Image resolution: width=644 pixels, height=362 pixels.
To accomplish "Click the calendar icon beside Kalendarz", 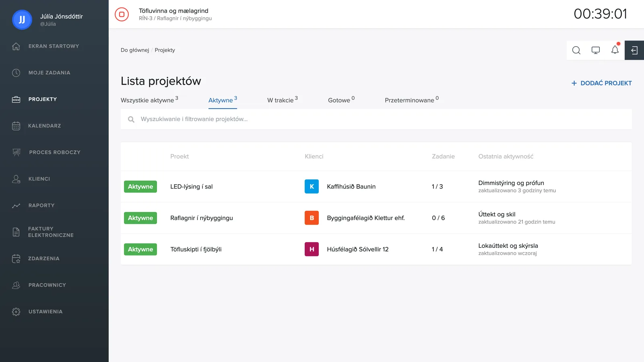I will click(x=16, y=126).
